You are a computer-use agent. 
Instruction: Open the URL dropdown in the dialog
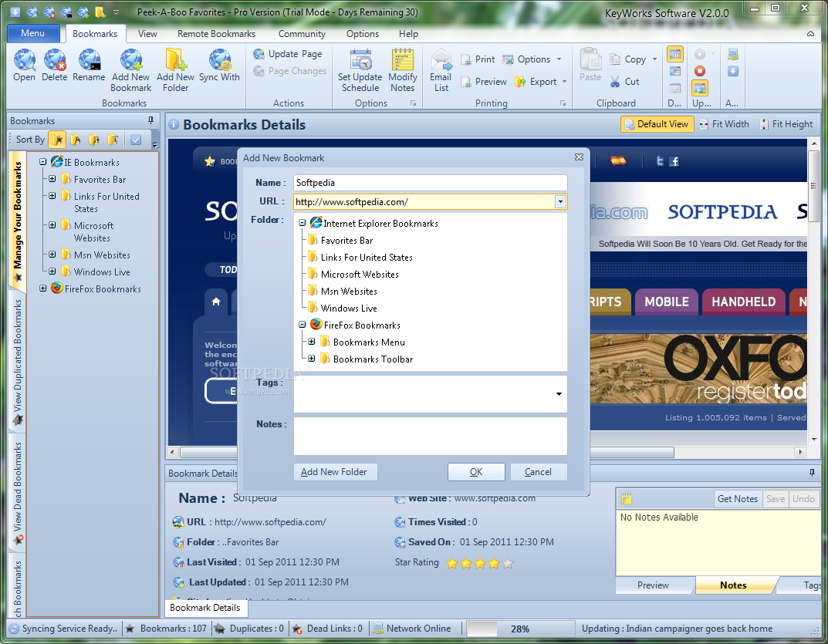(560, 201)
